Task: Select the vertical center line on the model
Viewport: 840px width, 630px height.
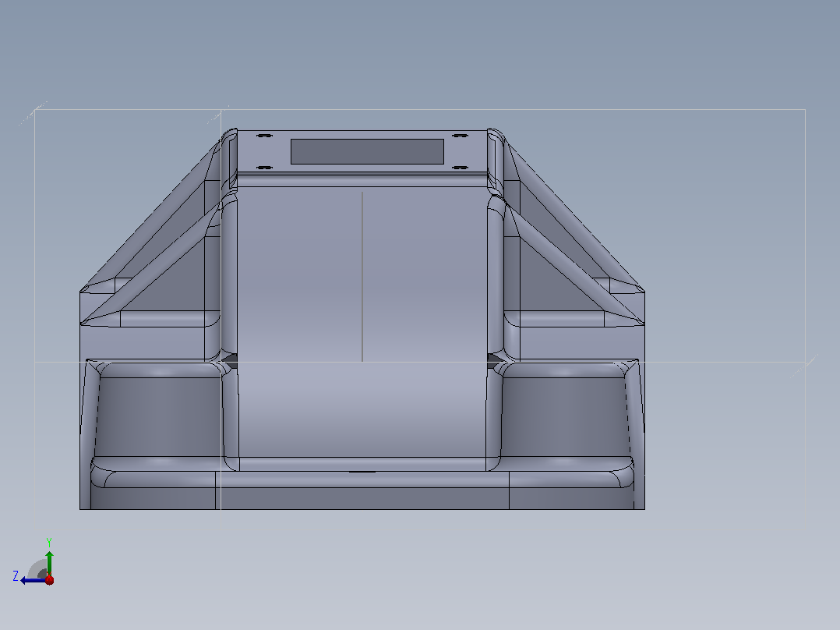Action: [362, 277]
